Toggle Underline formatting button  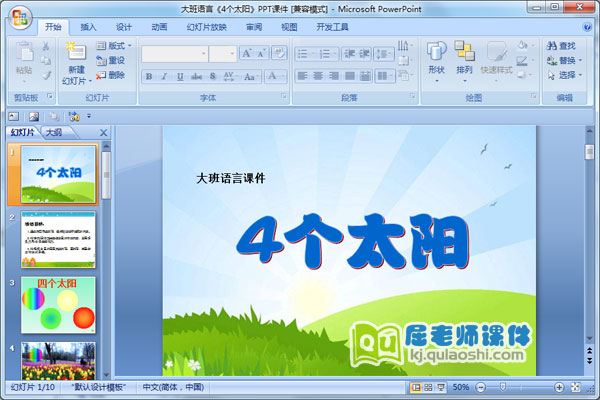tap(181, 76)
